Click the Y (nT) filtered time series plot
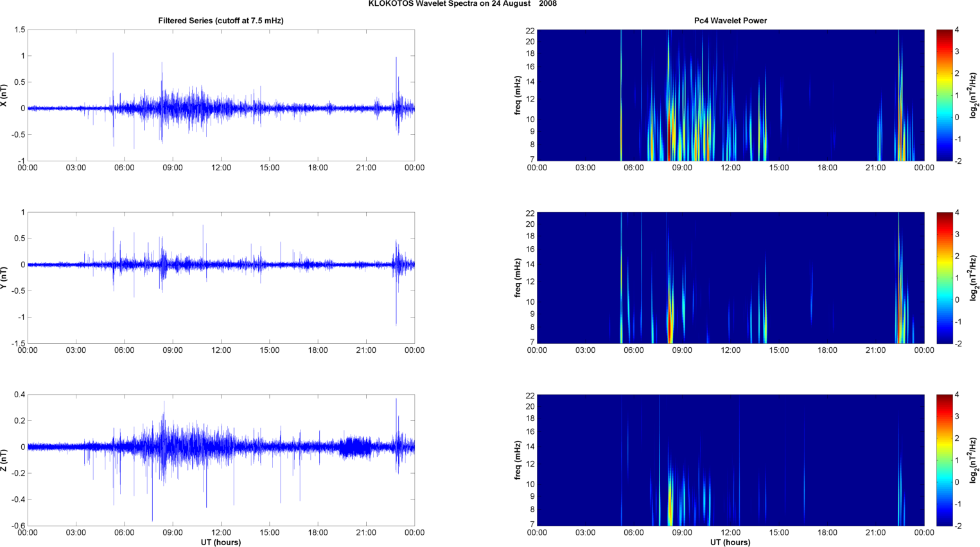The height and width of the screenshot is (547, 980). click(221, 278)
